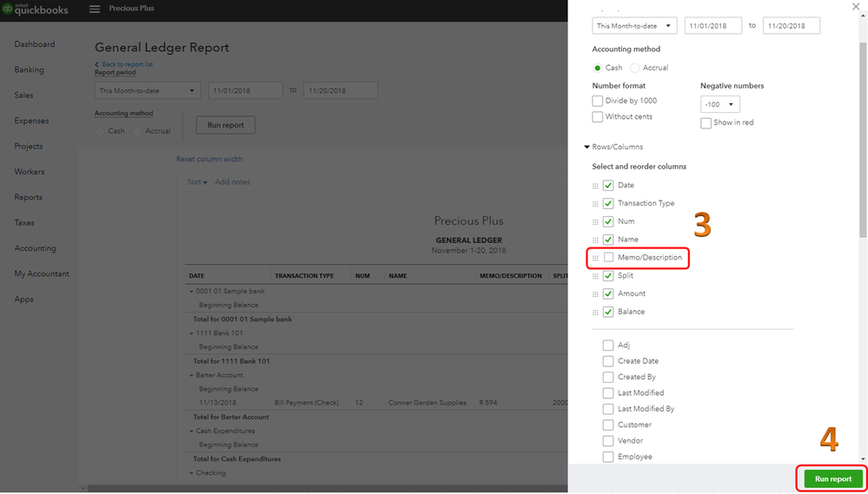
Task: Open Sales in sidebar
Action: (x=23, y=96)
